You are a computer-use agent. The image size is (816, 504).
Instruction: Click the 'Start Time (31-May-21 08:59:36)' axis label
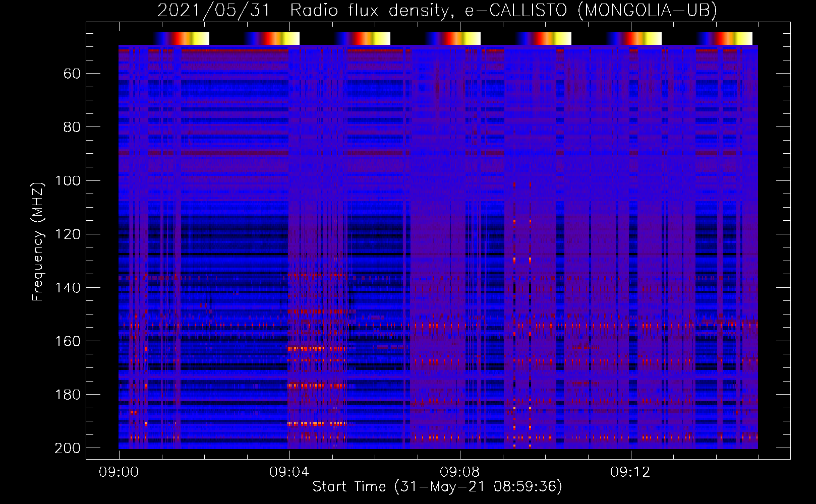coord(437,487)
